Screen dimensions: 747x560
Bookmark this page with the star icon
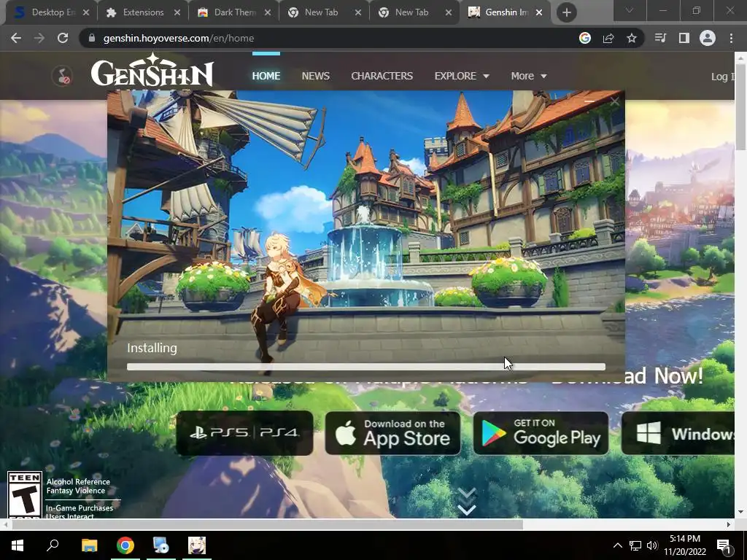point(631,38)
